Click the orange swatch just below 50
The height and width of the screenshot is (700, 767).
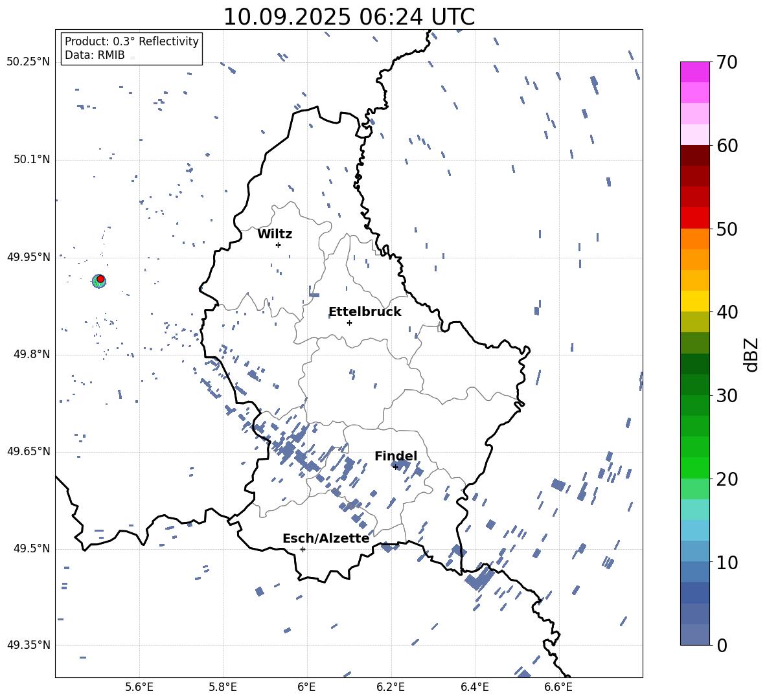click(694, 238)
